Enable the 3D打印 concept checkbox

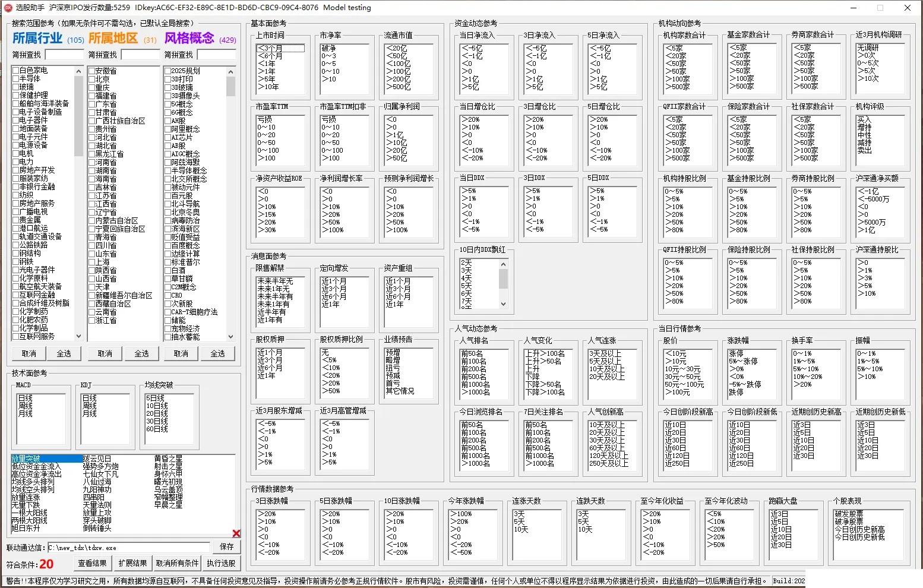point(168,79)
